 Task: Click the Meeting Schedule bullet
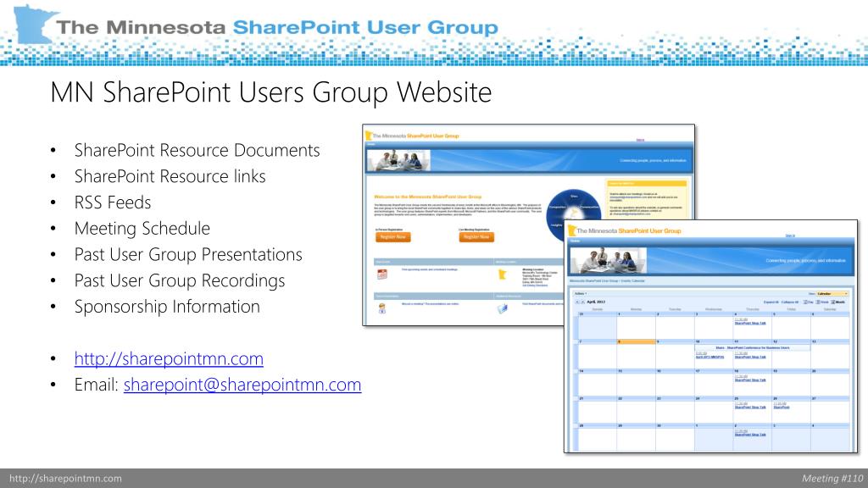point(142,229)
